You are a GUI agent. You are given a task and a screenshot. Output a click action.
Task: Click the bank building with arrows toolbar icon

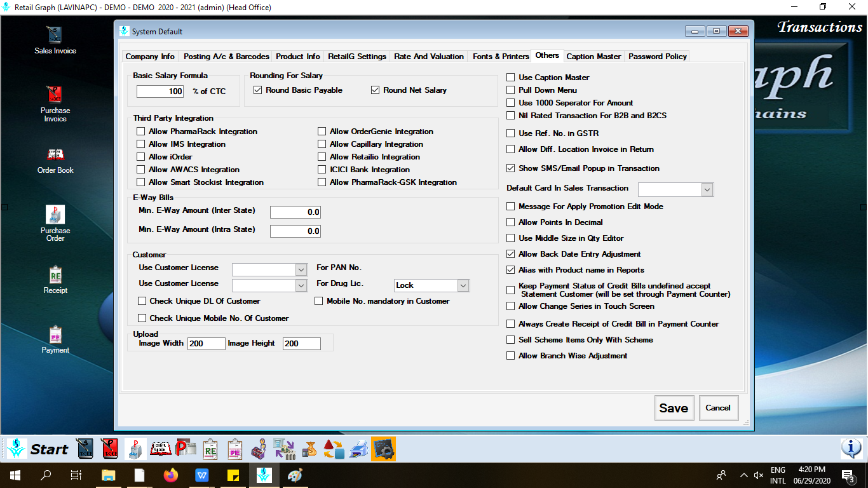[284, 449]
